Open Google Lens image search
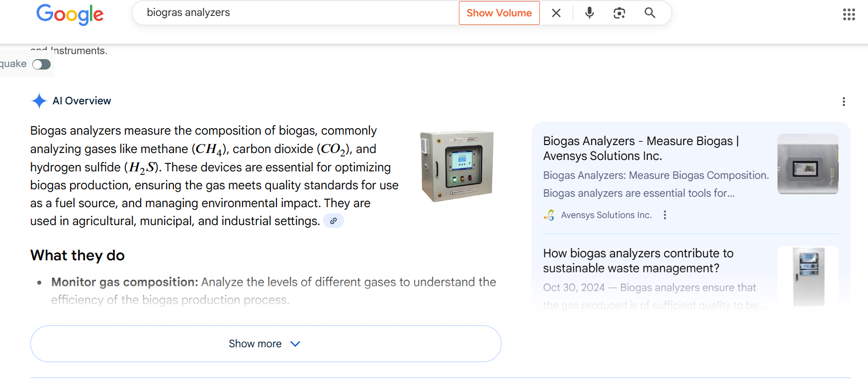 [619, 13]
